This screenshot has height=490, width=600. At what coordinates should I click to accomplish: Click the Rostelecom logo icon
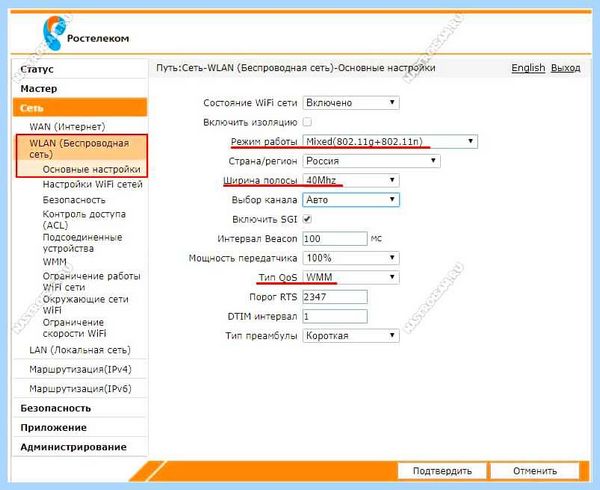point(54,33)
